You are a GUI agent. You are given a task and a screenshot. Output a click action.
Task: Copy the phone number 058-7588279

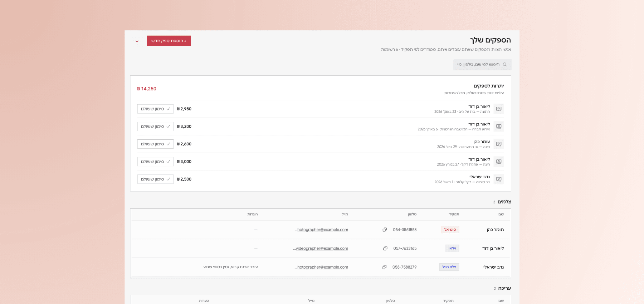point(385,267)
